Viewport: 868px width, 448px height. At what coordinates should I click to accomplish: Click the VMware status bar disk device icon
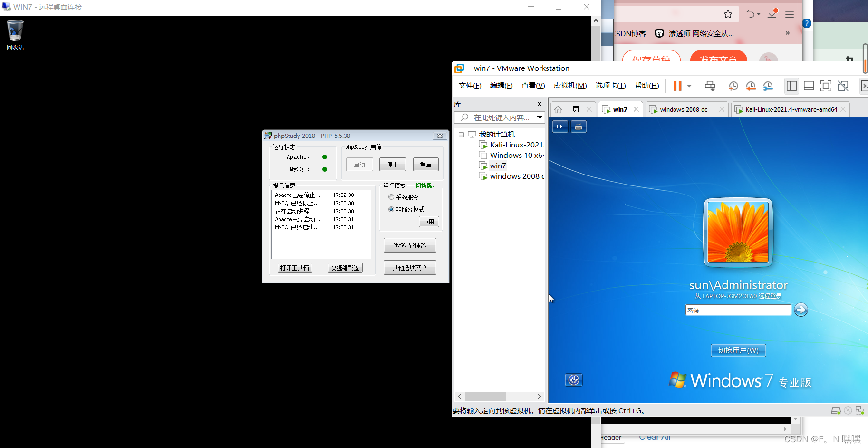click(836, 410)
